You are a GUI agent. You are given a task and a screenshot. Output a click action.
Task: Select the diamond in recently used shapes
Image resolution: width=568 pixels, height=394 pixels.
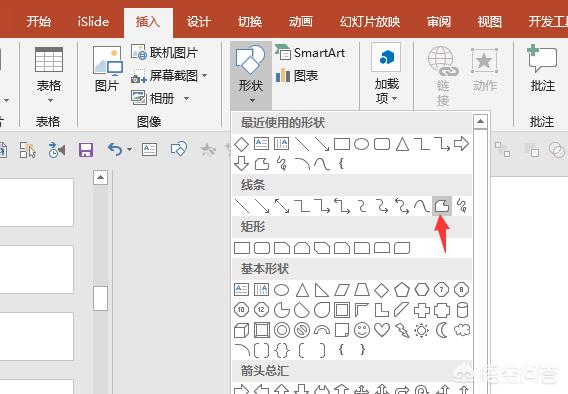pyautogui.click(x=242, y=144)
